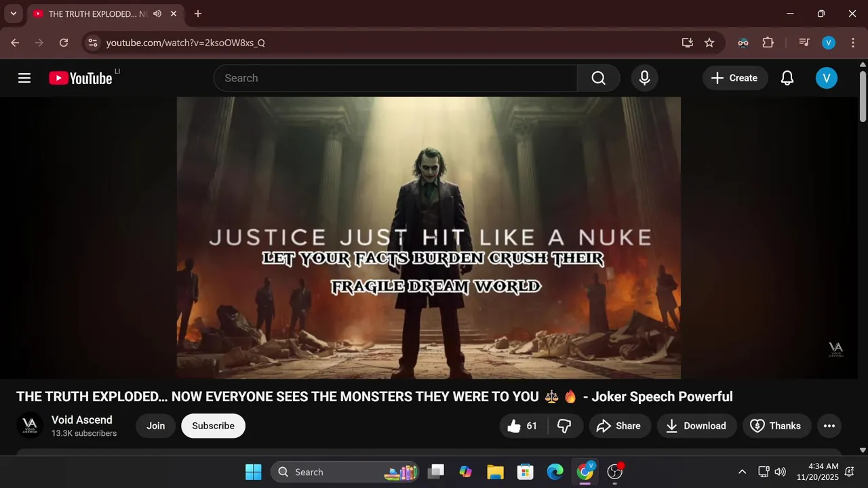Screen dimensions: 868x488
Task: Join the Void Ascend channel membership
Action: [156, 426]
